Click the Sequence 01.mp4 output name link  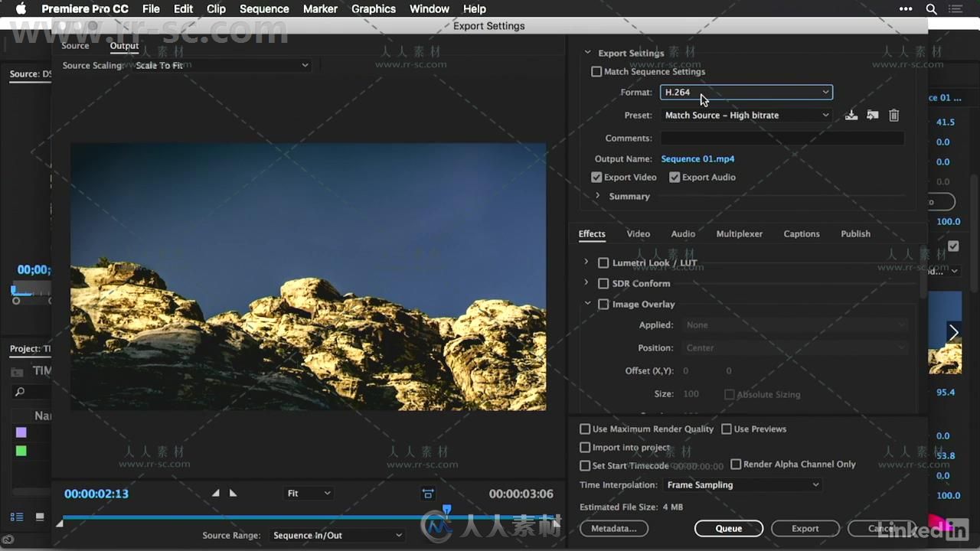pyautogui.click(x=697, y=158)
